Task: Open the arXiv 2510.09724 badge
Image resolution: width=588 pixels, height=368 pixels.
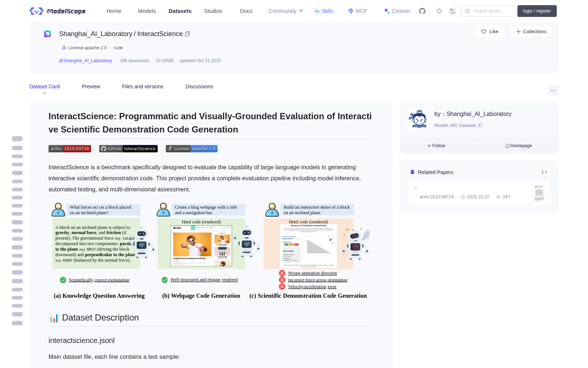Action: pyautogui.click(x=70, y=149)
